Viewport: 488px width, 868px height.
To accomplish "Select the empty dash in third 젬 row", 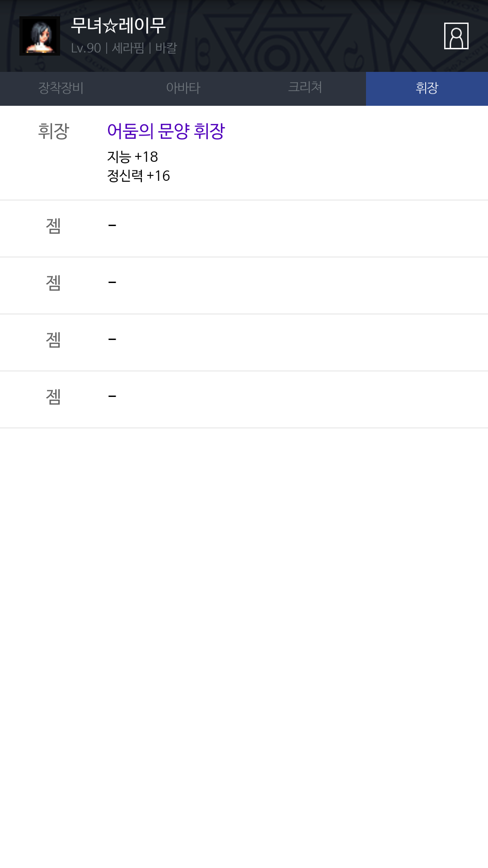I will (113, 339).
